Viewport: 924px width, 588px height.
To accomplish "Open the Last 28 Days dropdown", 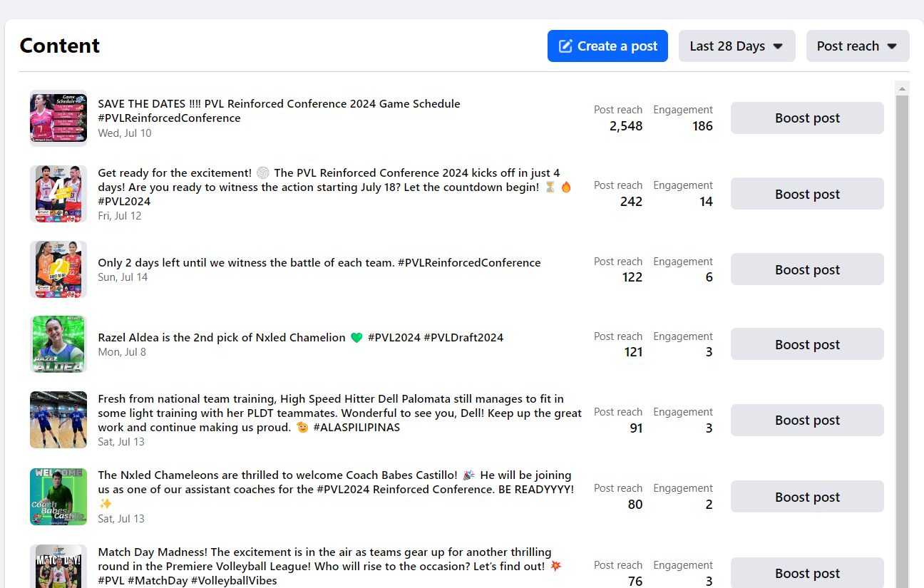I will 736,46.
